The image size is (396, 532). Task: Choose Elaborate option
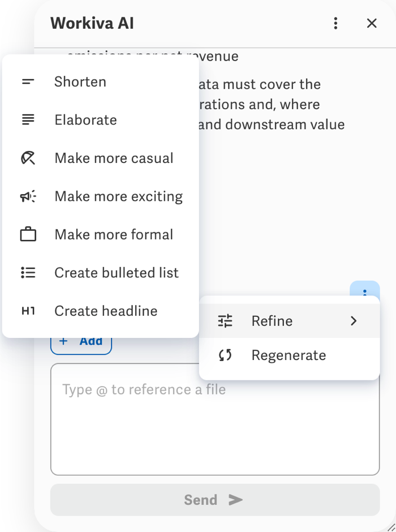click(100, 120)
